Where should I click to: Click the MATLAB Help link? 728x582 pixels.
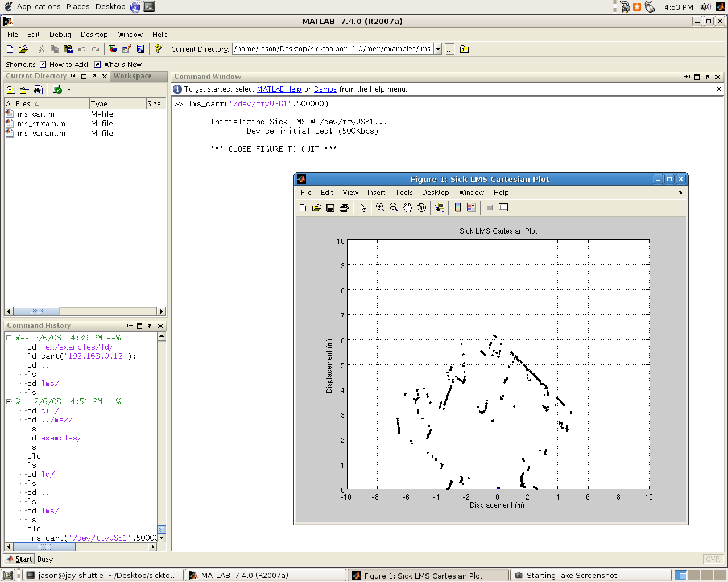point(279,89)
